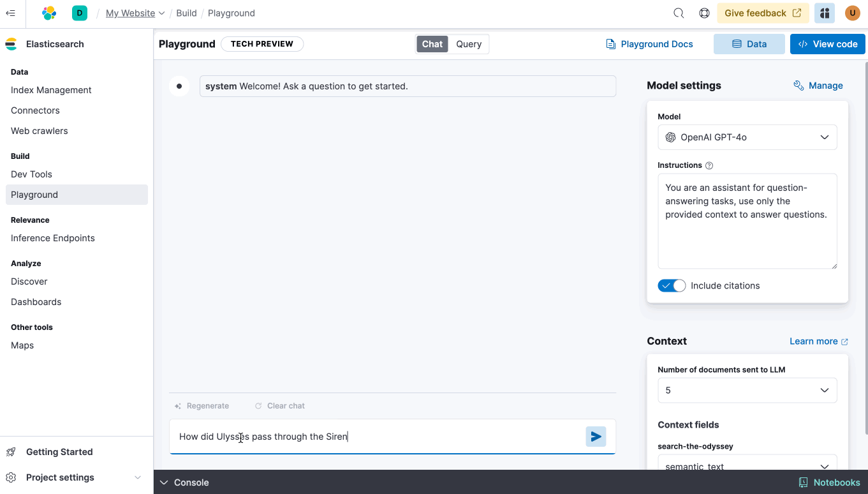
Task: Click the View code button
Action: [827, 43]
